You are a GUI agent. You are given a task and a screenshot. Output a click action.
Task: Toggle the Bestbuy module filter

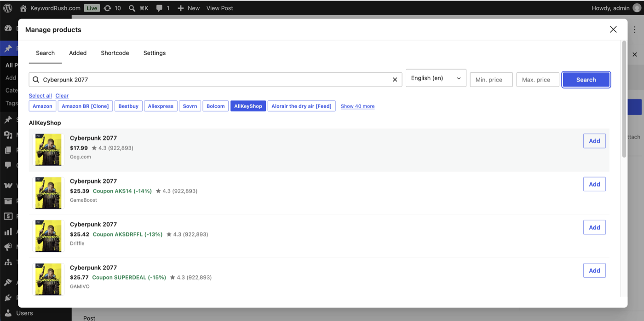coord(128,106)
